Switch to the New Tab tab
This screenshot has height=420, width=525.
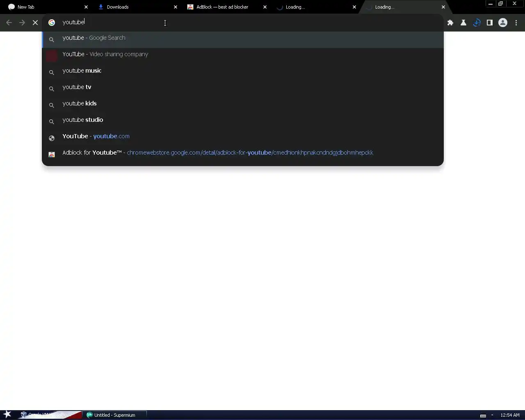pyautogui.click(x=45, y=7)
